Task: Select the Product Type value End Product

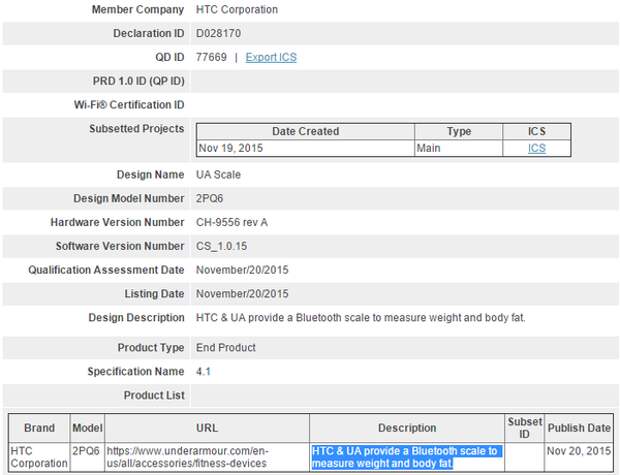Action: 226,348
